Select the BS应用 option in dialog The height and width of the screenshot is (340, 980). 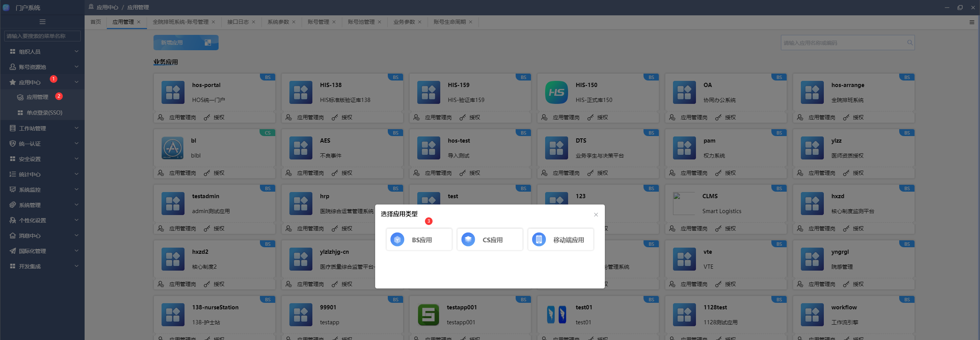click(x=419, y=240)
